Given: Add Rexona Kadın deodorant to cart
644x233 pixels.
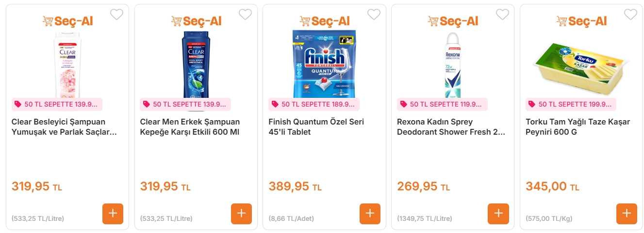Looking at the screenshot, I should (498, 214).
